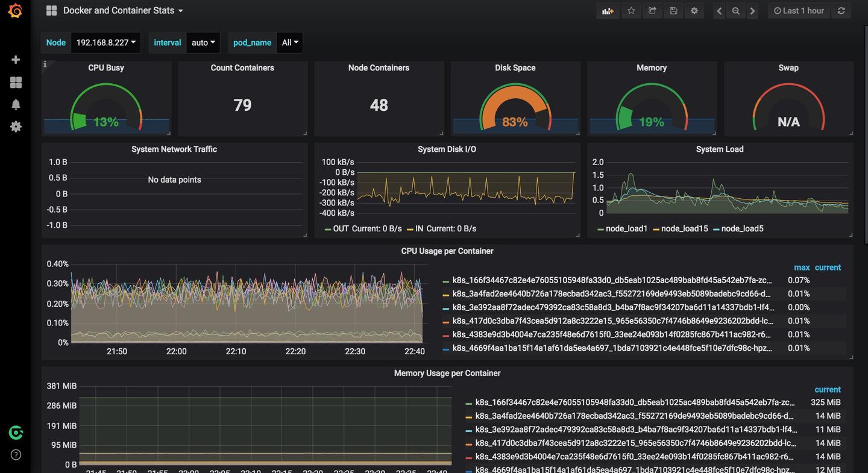Viewport: 868px width, 473px height.
Task: Click the Add panel icon
Action: pos(608,11)
